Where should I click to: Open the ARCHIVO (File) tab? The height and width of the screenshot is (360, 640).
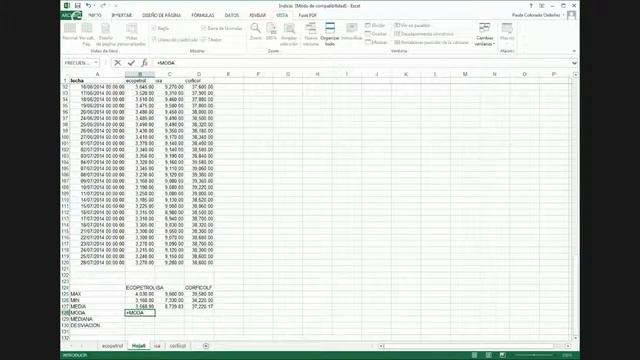pyautogui.click(x=71, y=15)
